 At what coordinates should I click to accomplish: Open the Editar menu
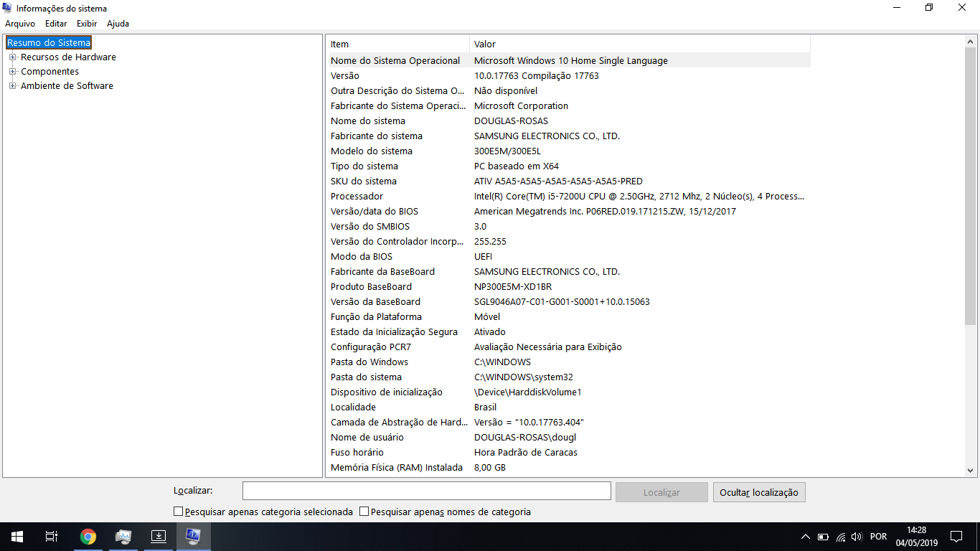[56, 24]
